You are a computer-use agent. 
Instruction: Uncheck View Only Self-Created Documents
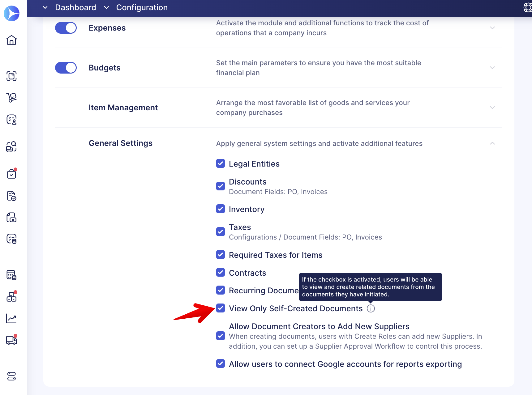click(x=221, y=308)
